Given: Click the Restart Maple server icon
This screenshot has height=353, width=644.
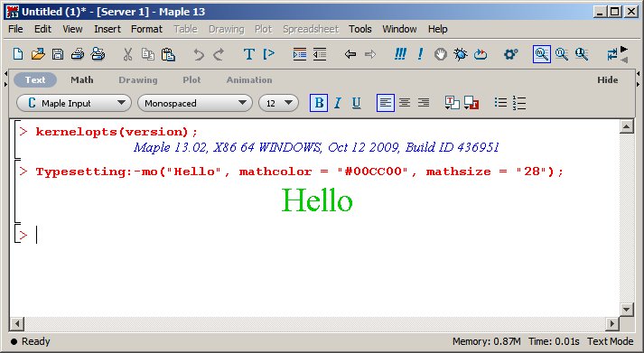Looking at the screenshot, I should [x=481, y=54].
